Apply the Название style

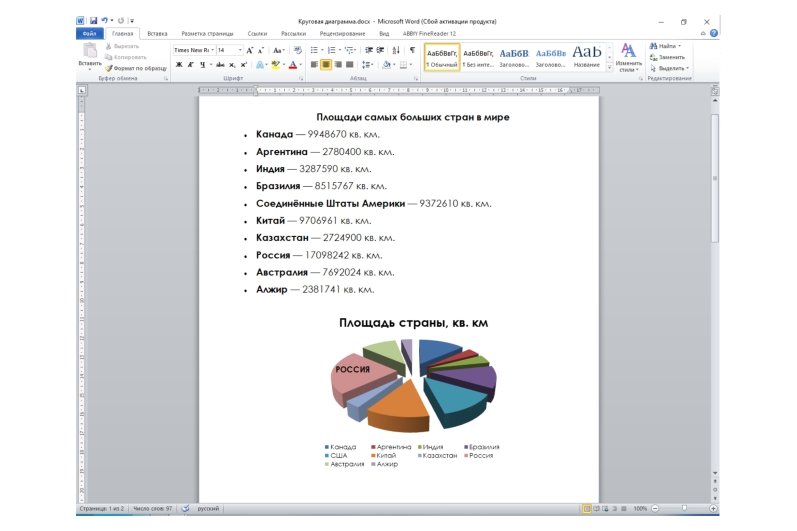(x=587, y=57)
